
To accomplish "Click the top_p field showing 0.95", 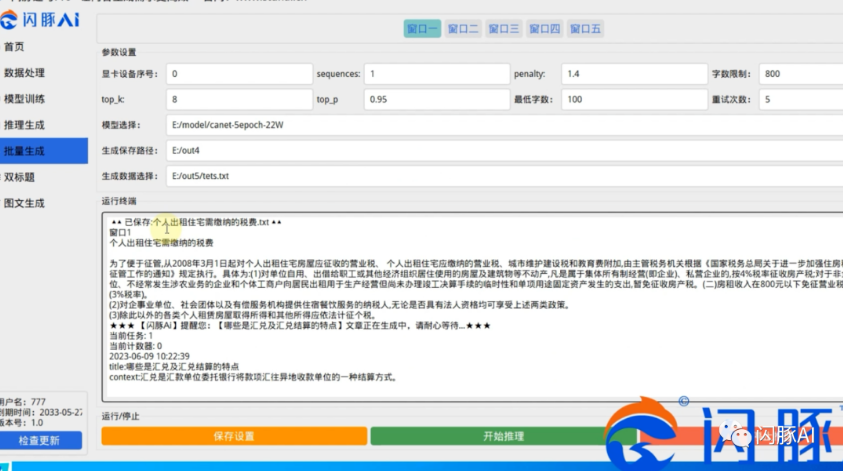I will point(437,99).
